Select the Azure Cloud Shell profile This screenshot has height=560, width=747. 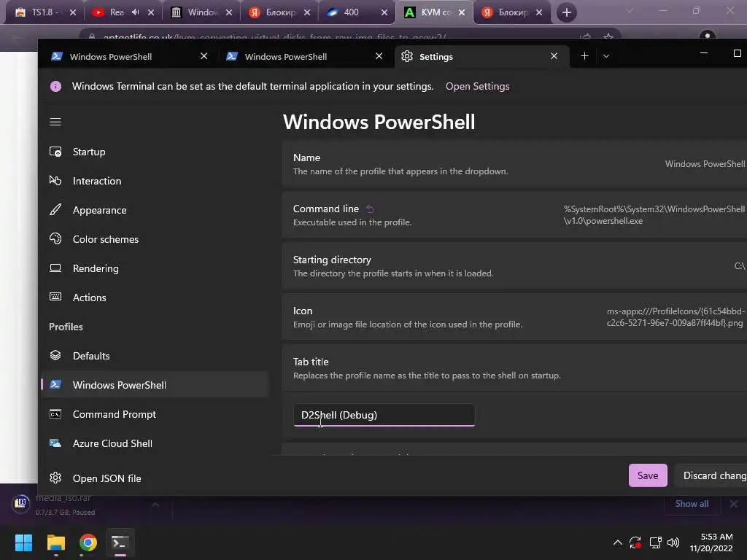pyautogui.click(x=155, y=443)
